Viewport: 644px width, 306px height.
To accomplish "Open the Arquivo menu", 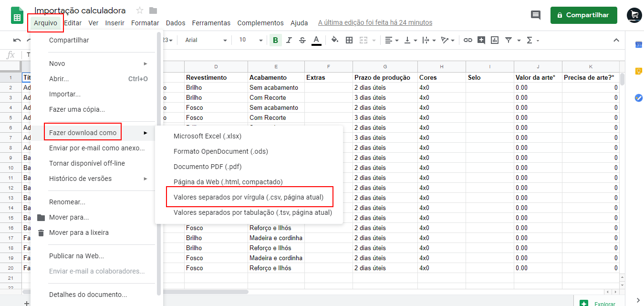I will tap(45, 23).
